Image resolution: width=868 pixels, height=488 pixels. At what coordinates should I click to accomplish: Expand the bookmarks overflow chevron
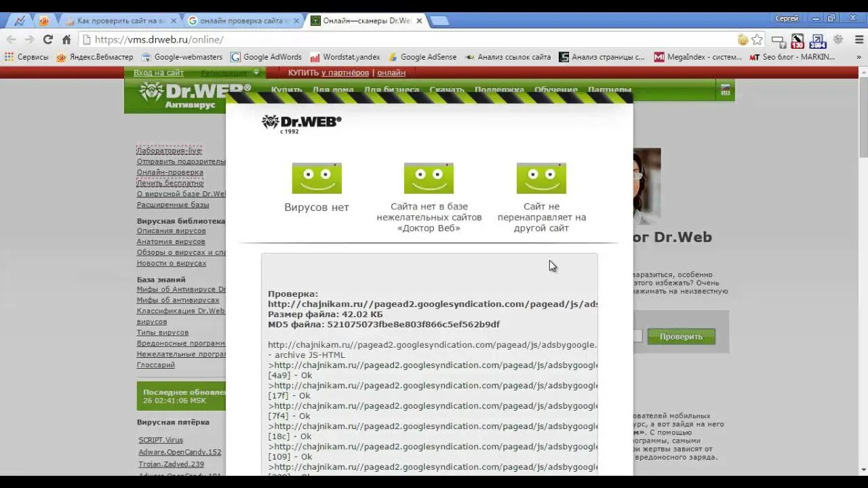[859, 57]
